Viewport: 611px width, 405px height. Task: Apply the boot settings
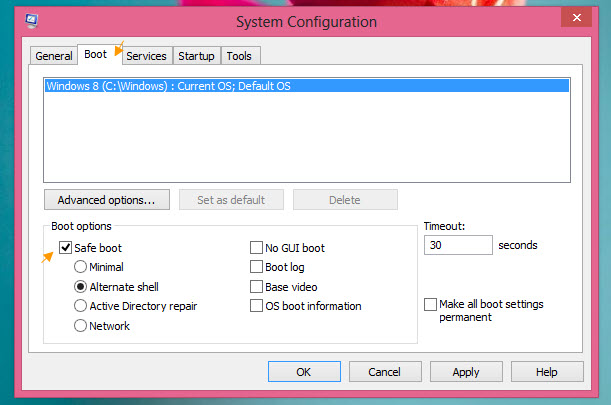[x=466, y=371]
